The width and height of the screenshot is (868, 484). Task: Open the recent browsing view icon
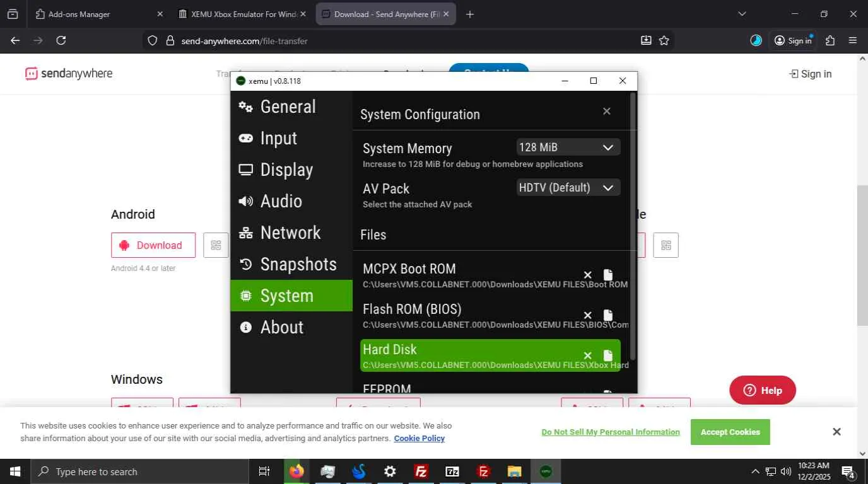click(13, 14)
